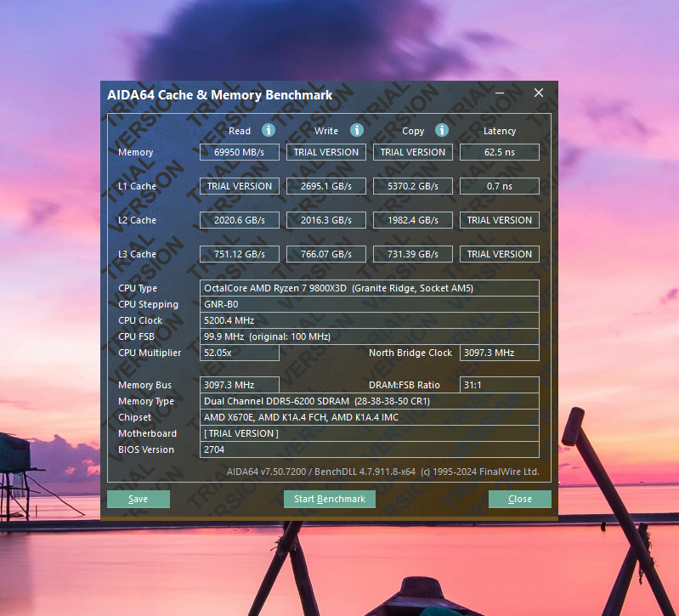Click Memory Bus value 3097.3 MHz
The width and height of the screenshot is (679, 616).
tap(240, 385)
